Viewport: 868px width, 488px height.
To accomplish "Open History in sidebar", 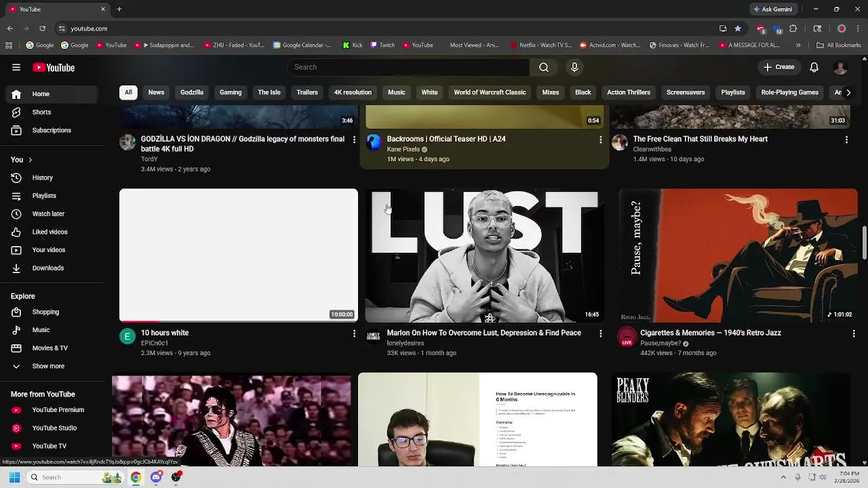I will pyautogui.click(x=52, y=178).
